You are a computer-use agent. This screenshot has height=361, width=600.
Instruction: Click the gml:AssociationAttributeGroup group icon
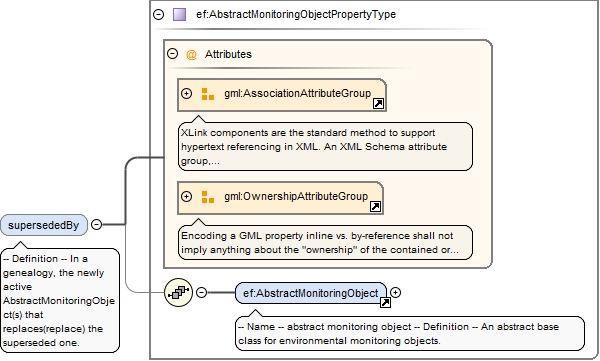[x=208, y=94]
